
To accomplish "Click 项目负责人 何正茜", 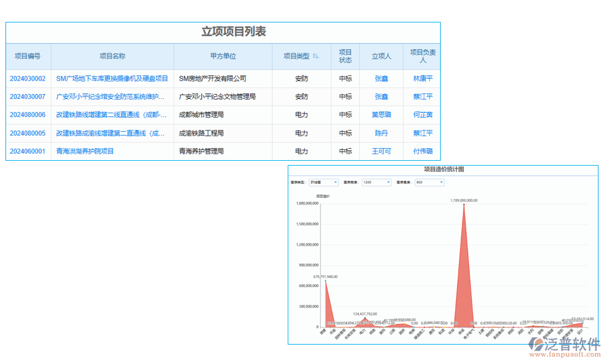I will [422, 115].
